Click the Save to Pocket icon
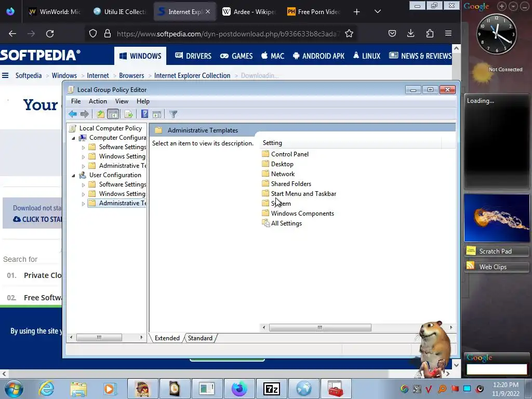 392,33
